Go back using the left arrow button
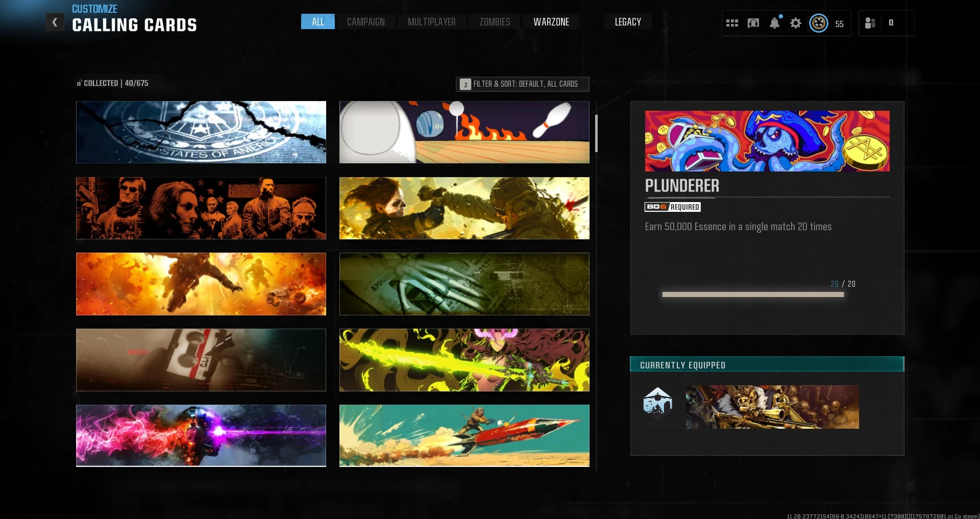 (55, 22)
